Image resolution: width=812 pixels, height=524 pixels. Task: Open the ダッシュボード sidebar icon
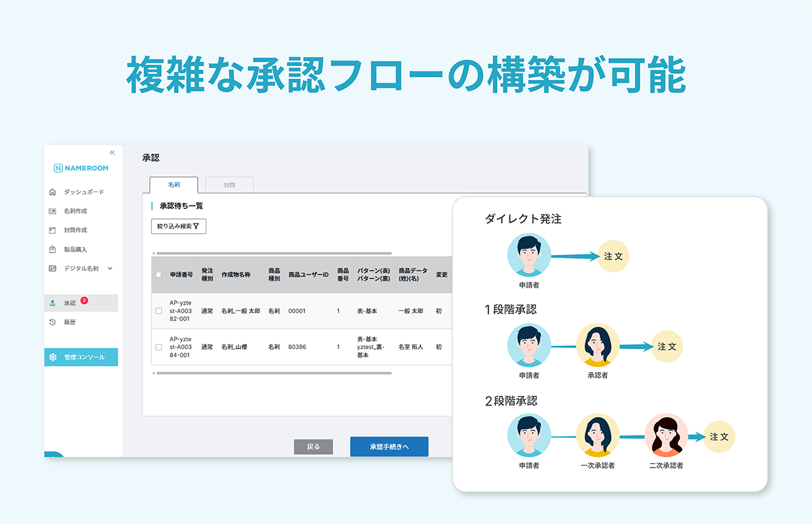[x=52, y=191]
